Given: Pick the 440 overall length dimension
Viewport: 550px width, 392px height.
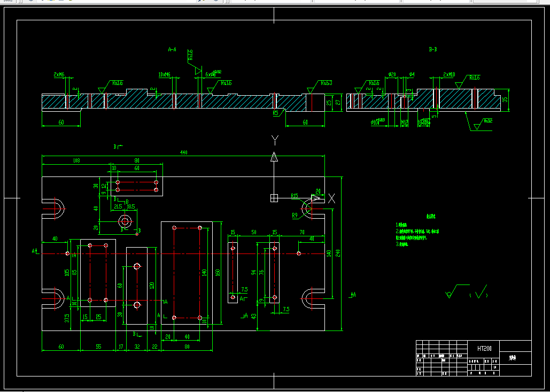Looking at the screenshot, I should 184,152.
